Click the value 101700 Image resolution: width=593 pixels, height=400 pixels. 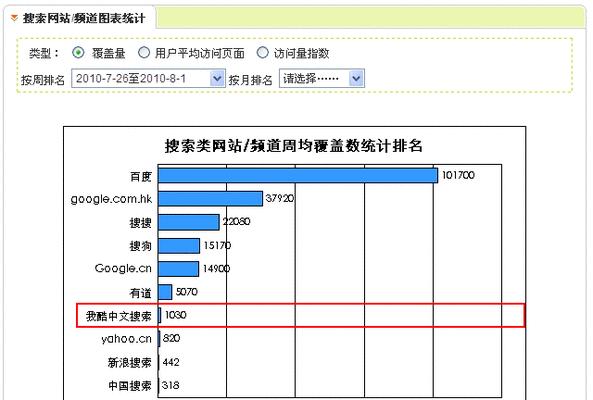tap(458, 175)
